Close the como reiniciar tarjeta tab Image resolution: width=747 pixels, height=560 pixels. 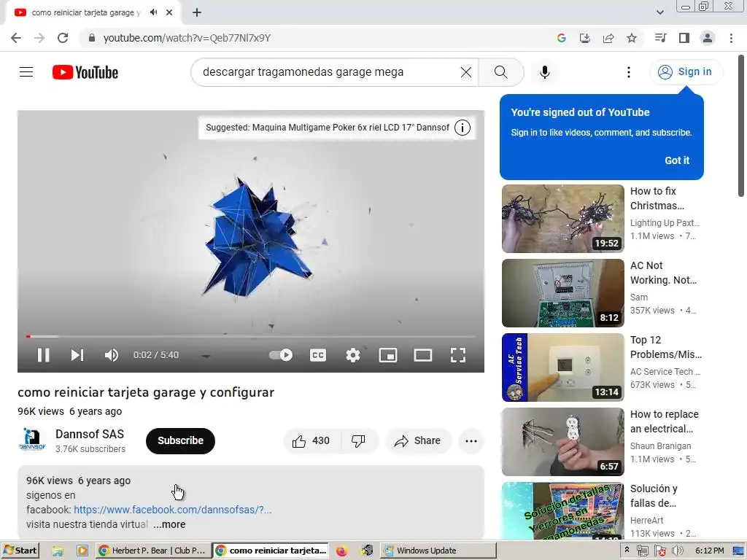click(x=169, y=12)
